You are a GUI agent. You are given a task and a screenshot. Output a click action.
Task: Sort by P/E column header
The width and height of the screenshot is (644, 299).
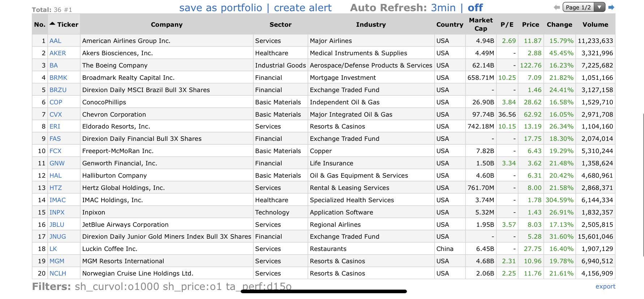[507, 25]
